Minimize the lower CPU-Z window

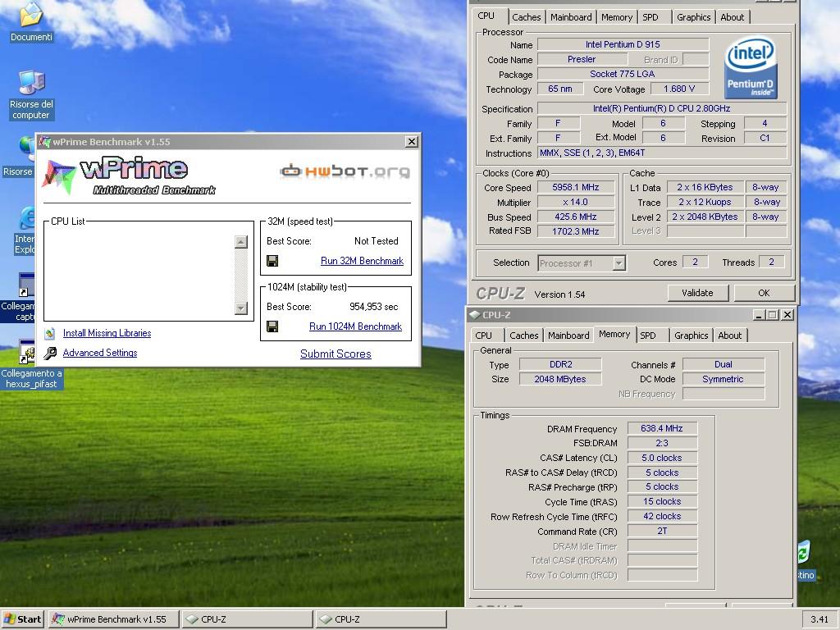759,315
